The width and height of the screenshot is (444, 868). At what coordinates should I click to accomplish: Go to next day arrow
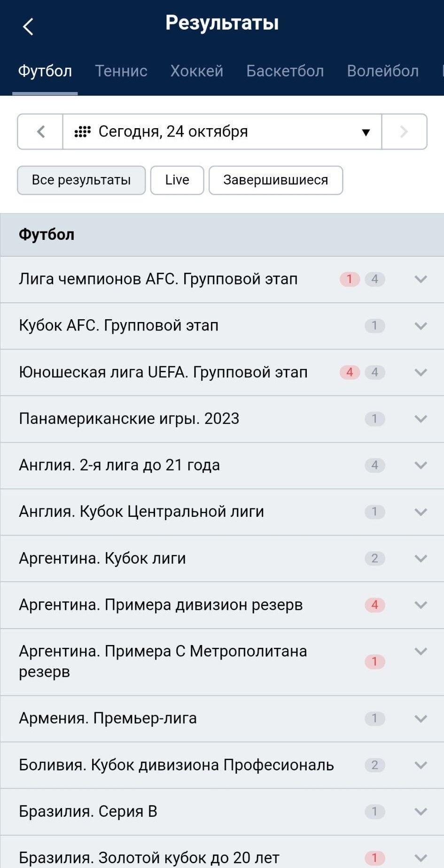(404, 132)
